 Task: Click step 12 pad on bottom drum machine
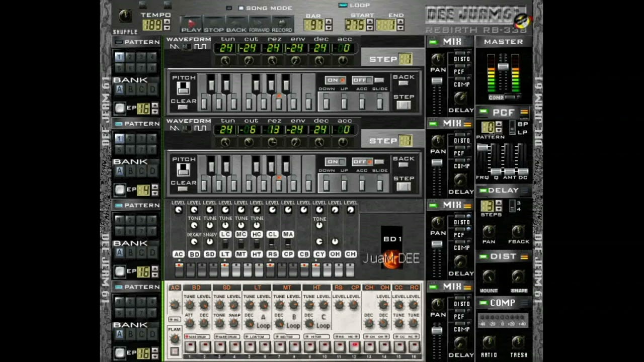[x=354, y=346]
